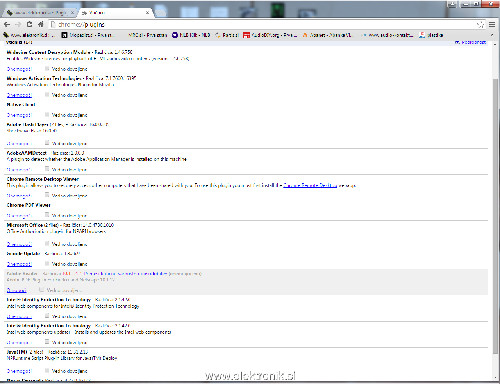Click the disable link under Windows Activation Technologies
500x384 pixels.
coord(19,95)
